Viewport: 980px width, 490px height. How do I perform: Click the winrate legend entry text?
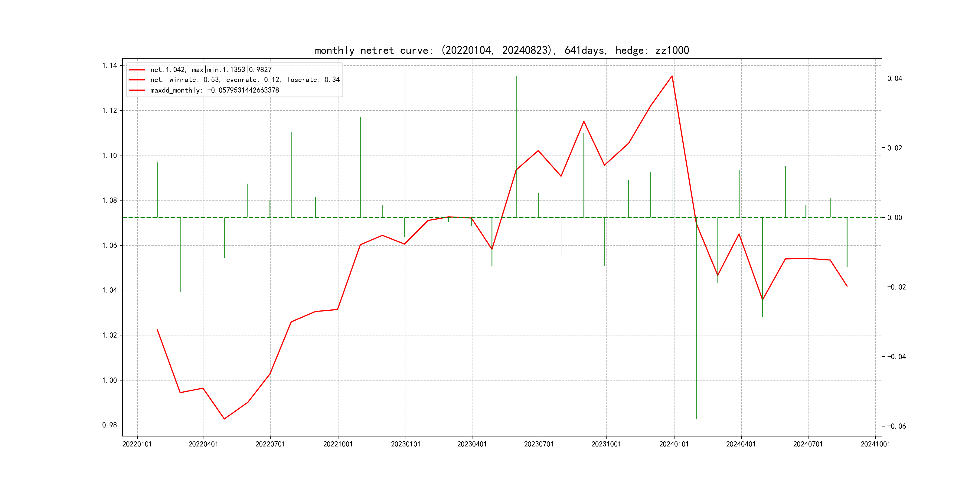pyautogui.click(x=245, y=80)
